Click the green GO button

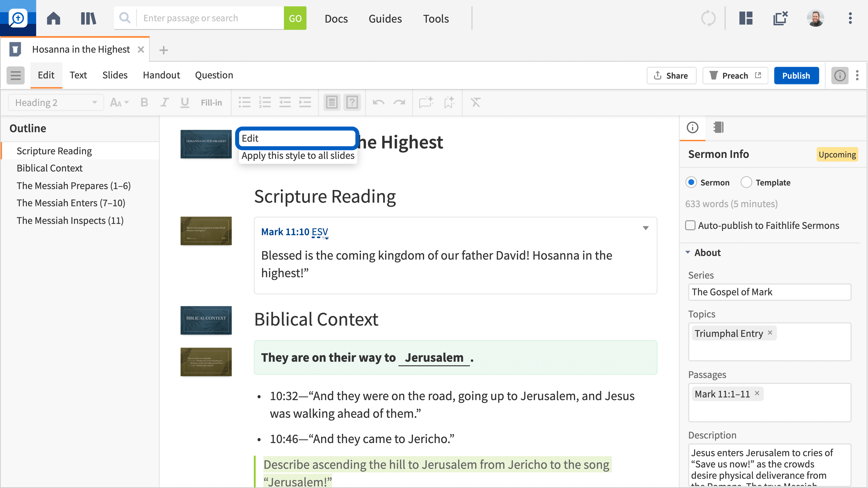(x=295, y=18)
